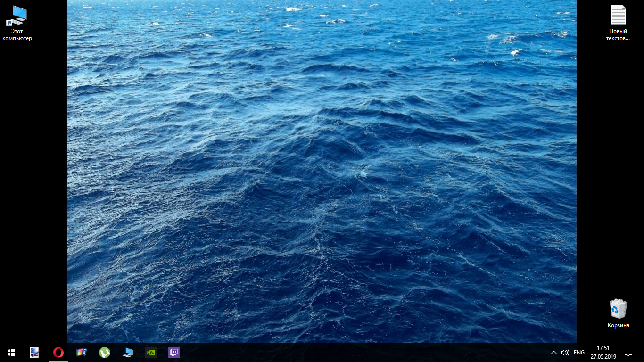Launch the NVIDIA app on the taskbar
This screenshot has height=362, width=644.
coord(151,352)
